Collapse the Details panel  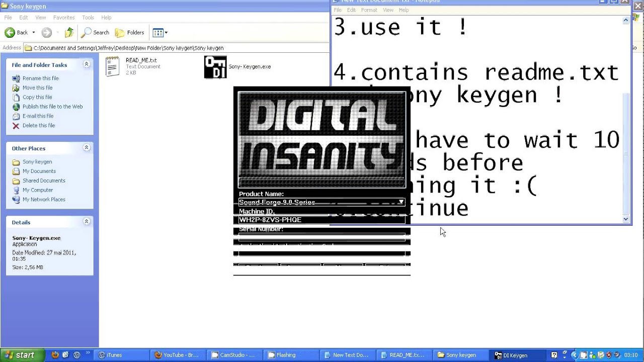tap(87, 222)
